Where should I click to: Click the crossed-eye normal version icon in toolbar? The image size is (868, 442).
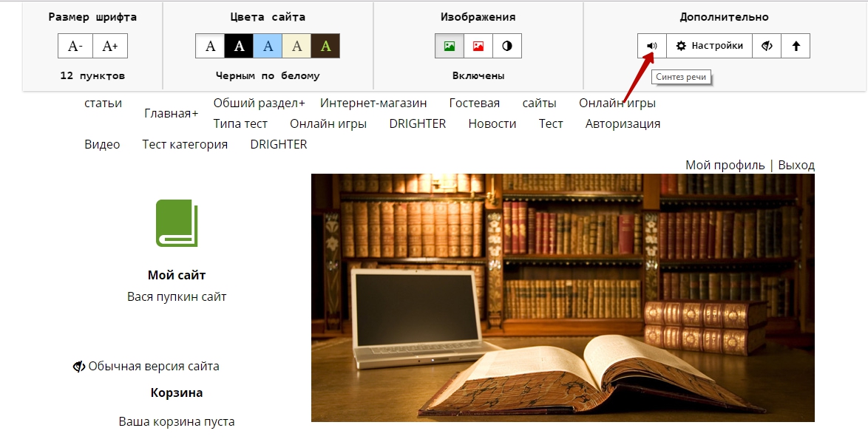(767, 46)
